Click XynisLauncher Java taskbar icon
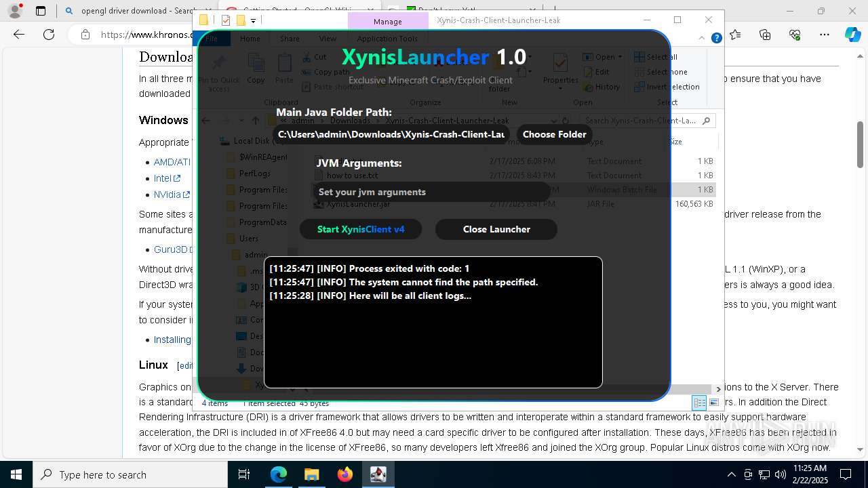Image resolution: width=868 pixels, height=488 pixels. 378,474
